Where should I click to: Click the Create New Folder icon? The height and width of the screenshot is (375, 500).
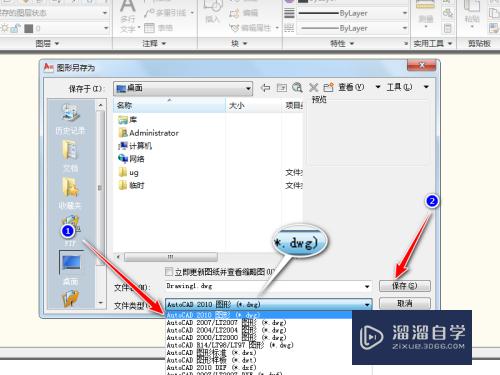pyautogui.click(x=328, y=87)
